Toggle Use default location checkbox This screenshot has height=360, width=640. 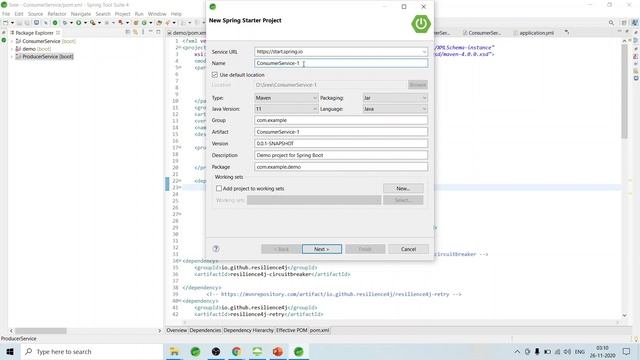(x=215, y=75)
